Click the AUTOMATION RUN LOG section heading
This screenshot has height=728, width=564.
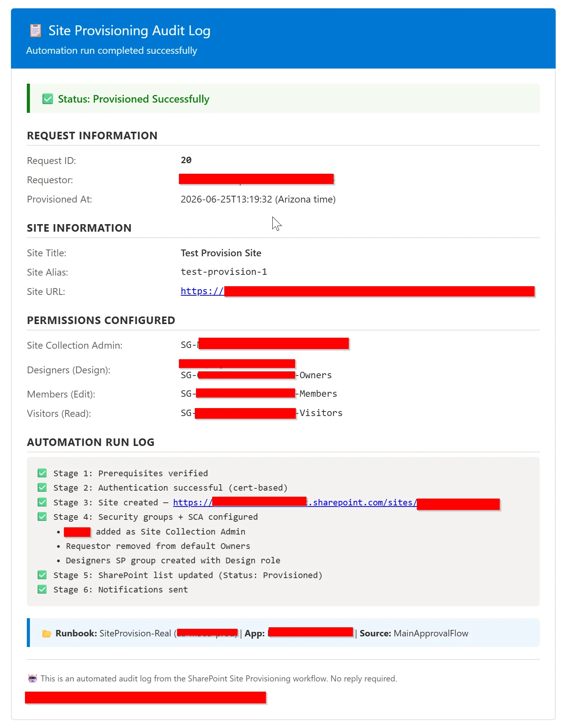pos(91,442)
